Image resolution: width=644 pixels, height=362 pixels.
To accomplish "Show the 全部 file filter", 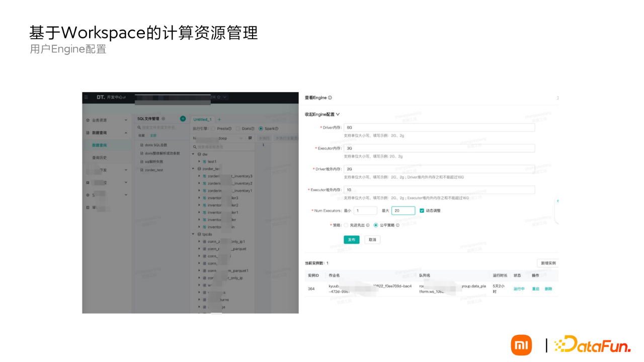I will point(153,136).
